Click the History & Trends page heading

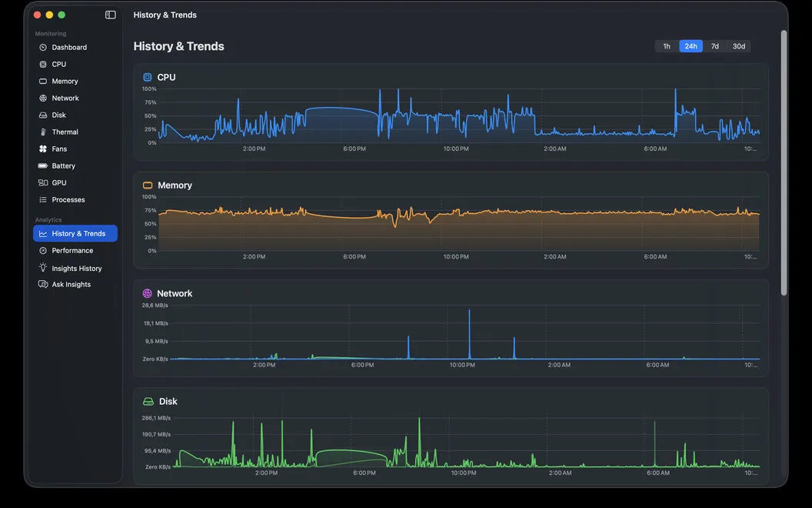click(178, 46)
